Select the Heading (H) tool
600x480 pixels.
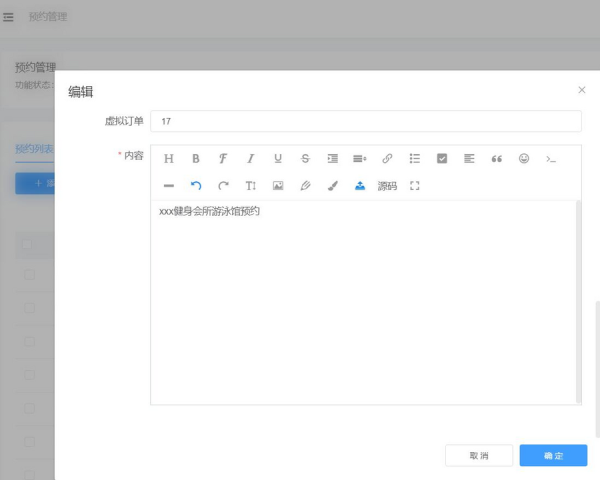169,158
